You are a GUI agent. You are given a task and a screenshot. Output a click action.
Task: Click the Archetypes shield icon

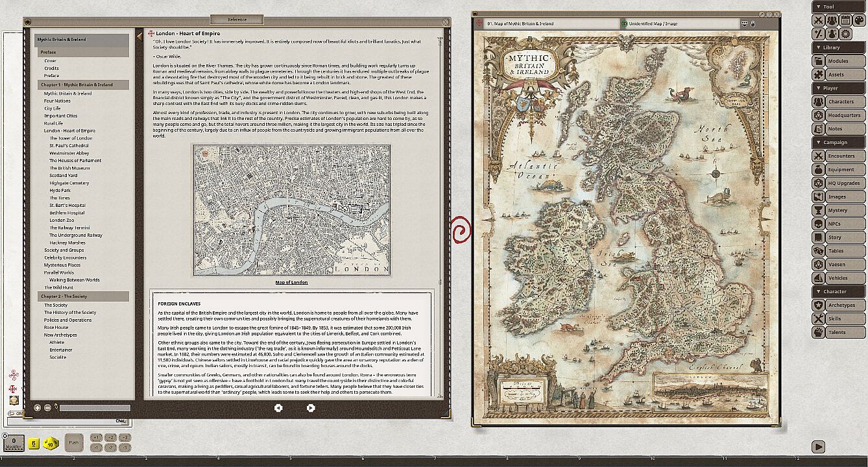(x=818, y=305)
